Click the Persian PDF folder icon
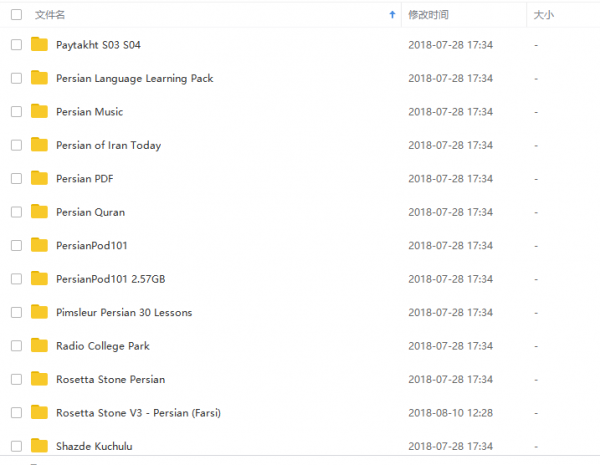This screenshot has height=465, width=600. tap(39, 178)
